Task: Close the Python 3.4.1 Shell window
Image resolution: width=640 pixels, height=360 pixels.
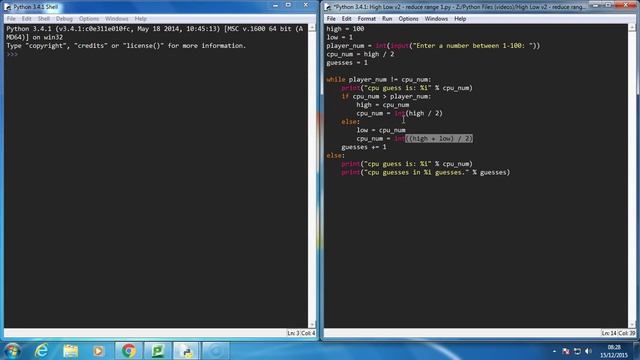Action: pyautogui.click(x=306, y=5)
